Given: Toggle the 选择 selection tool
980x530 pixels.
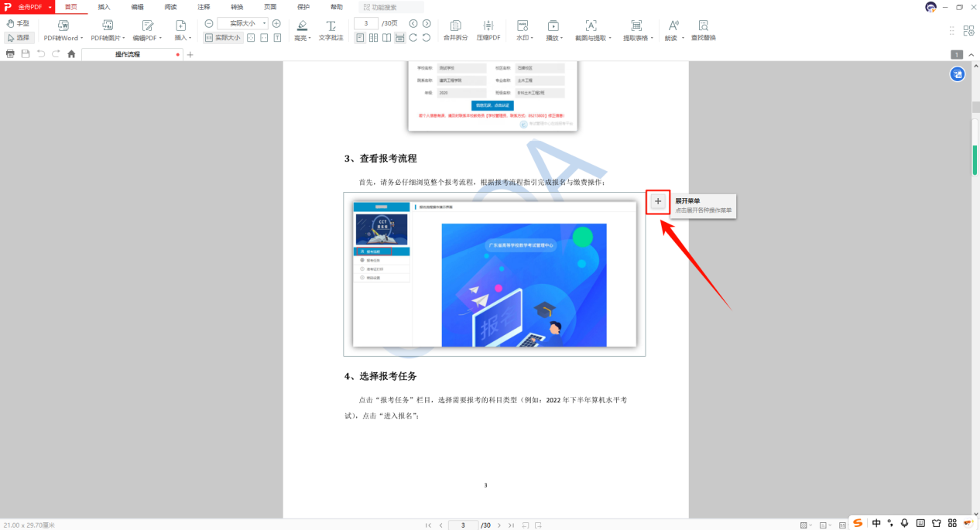Looking at the screenshot, I should (x=19, y=36).
